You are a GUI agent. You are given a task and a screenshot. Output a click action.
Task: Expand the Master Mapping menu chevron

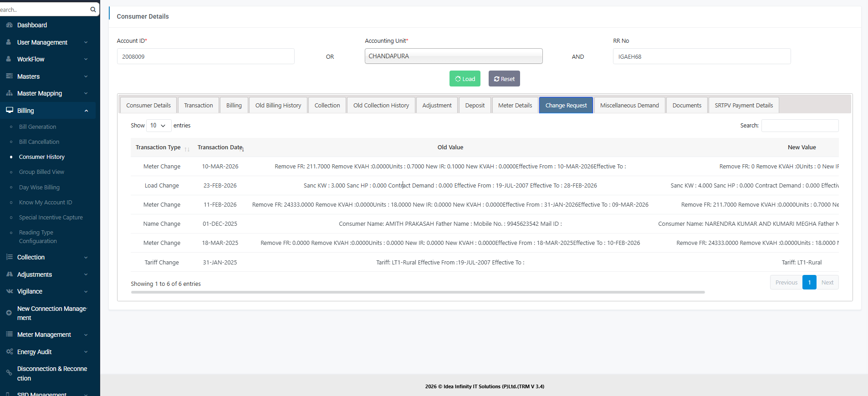tap(86, 93)
